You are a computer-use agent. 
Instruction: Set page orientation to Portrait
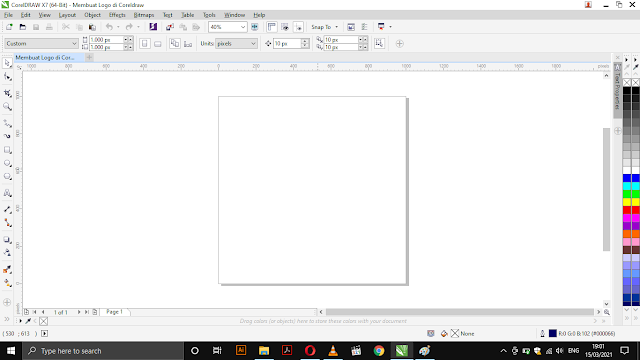pyautogui.click(x=144, y=44)
